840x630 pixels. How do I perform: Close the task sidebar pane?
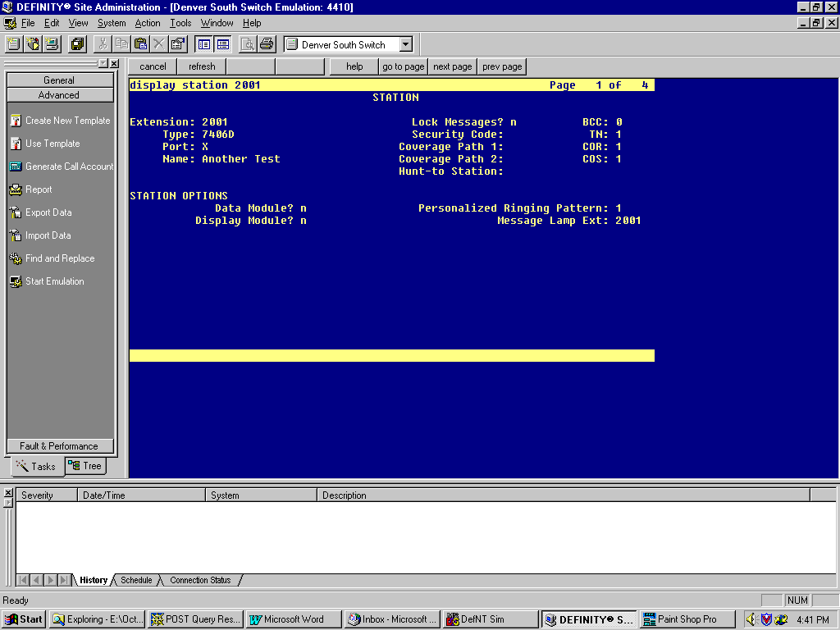114,63
